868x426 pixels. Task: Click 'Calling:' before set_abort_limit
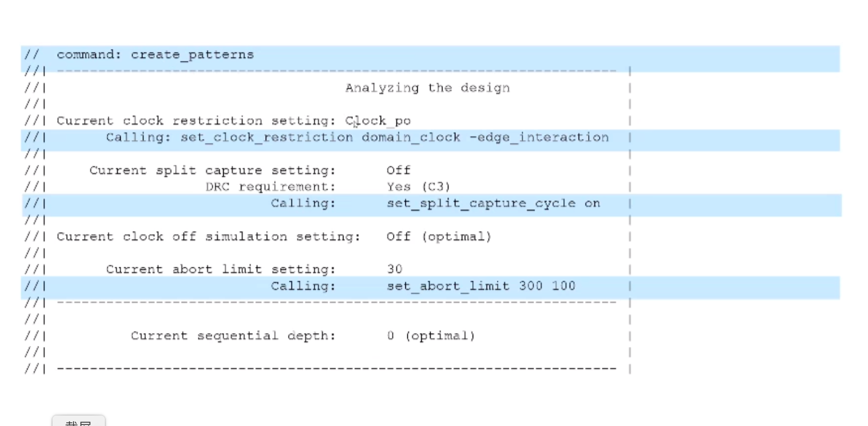coord(303,286)
